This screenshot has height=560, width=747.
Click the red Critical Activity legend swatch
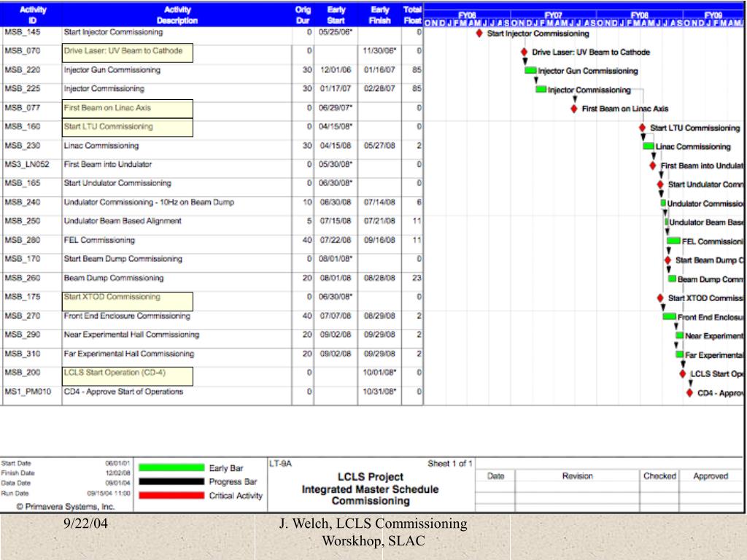[x=171, y=495]
